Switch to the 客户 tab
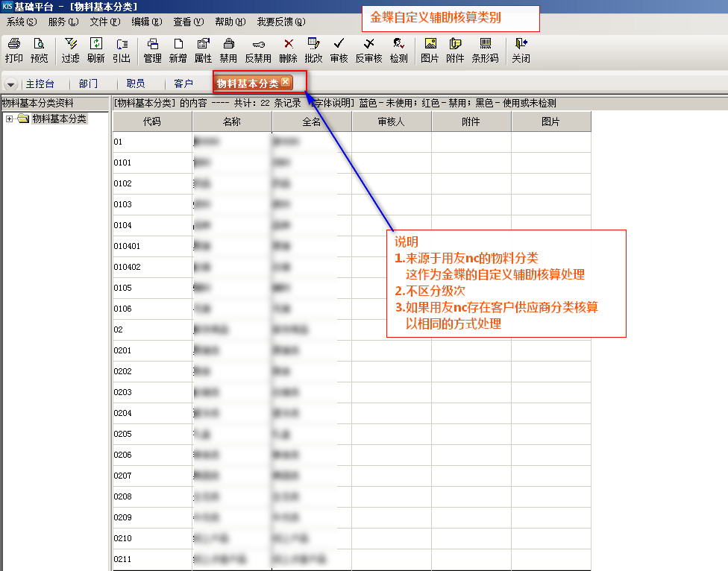Image resolution: width=728 pixels, height=571 pixels. point(183,83)
